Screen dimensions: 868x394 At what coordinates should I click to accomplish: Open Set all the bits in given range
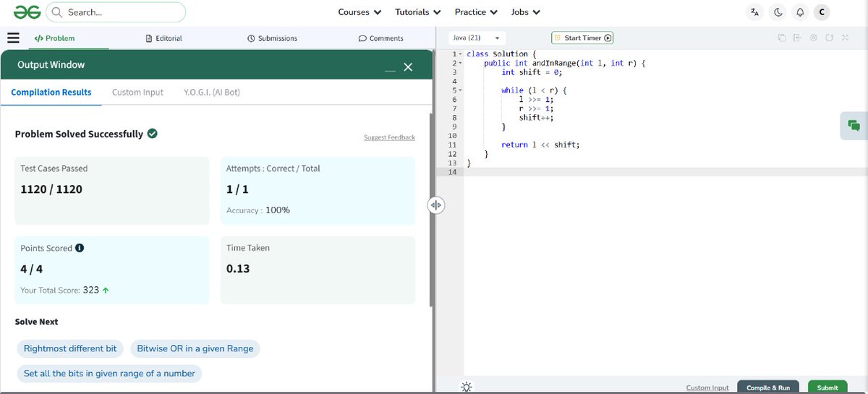coord(109,374)
